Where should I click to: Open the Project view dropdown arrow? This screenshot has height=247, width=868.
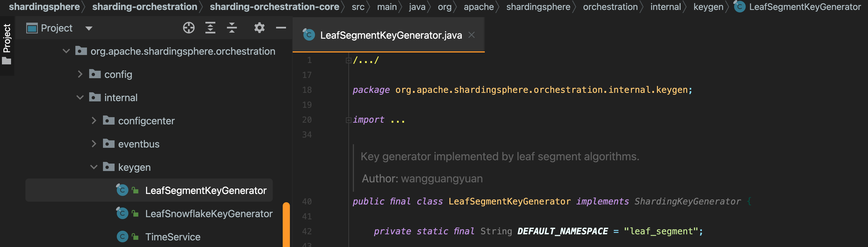pyautogui.click(x=89, y=28)
